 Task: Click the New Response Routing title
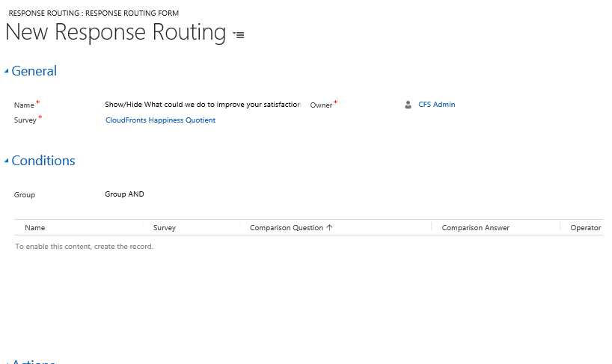116,33
